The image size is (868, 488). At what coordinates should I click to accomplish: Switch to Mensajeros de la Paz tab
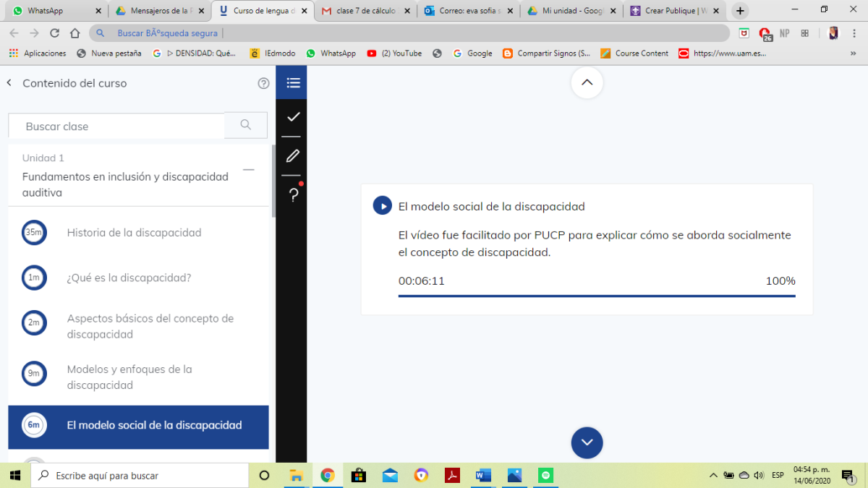(161, 11)
